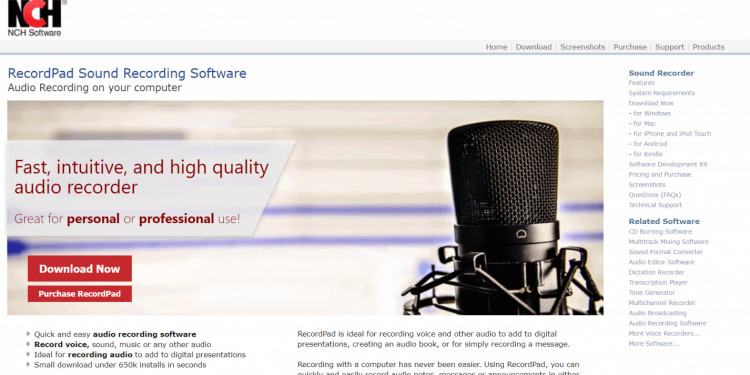
Task: Open the Sound Recorder sidebar heading
Action: (x=661, y=73)
